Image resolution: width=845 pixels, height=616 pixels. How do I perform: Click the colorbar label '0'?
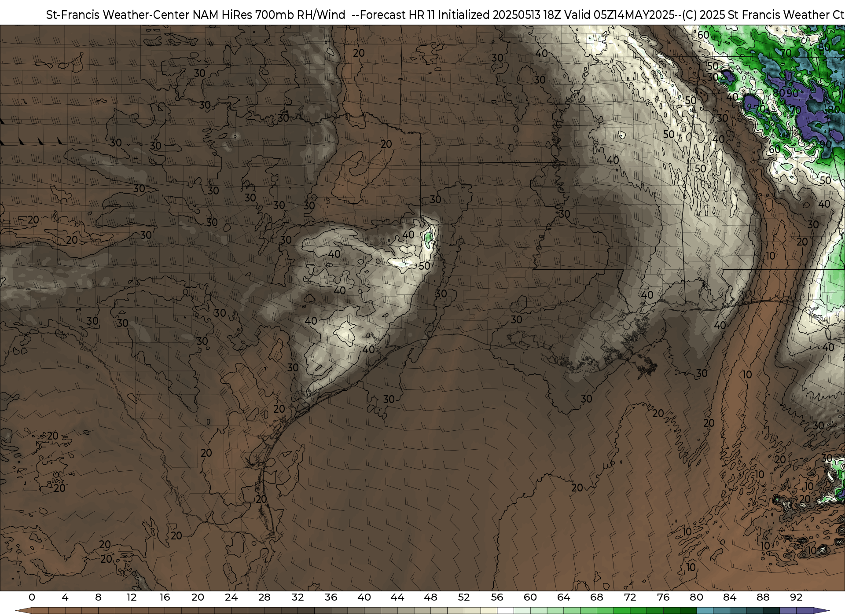tap(32, 597)
